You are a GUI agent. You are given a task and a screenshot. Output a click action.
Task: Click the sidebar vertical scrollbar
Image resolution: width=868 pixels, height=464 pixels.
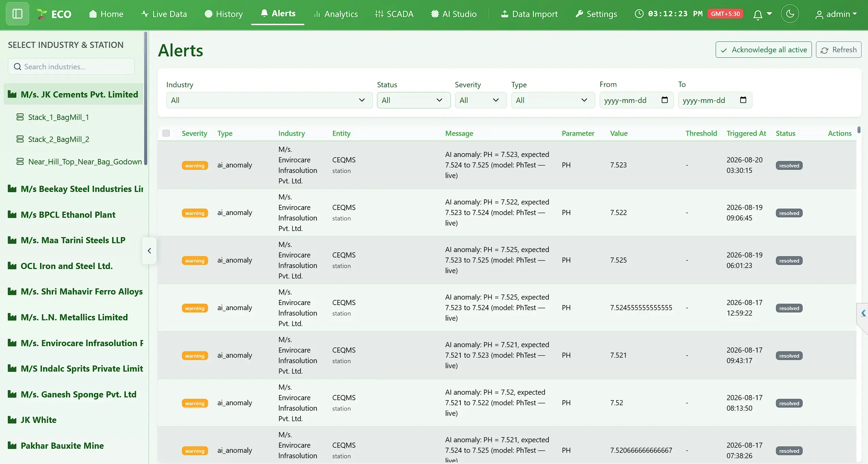tap(146, 99)
